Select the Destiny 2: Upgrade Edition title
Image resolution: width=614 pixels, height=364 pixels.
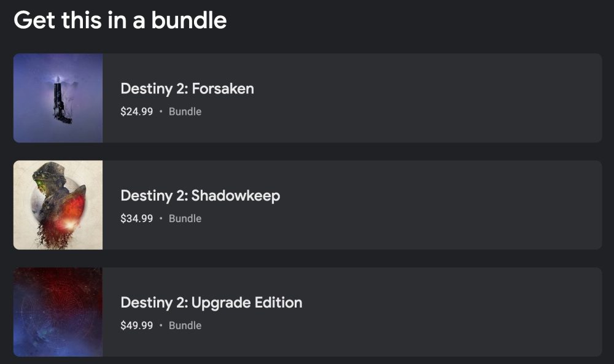[211, 302]
